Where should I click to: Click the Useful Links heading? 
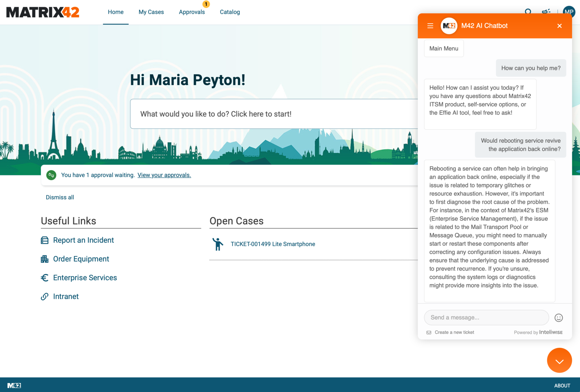click(x=68, y=221)
